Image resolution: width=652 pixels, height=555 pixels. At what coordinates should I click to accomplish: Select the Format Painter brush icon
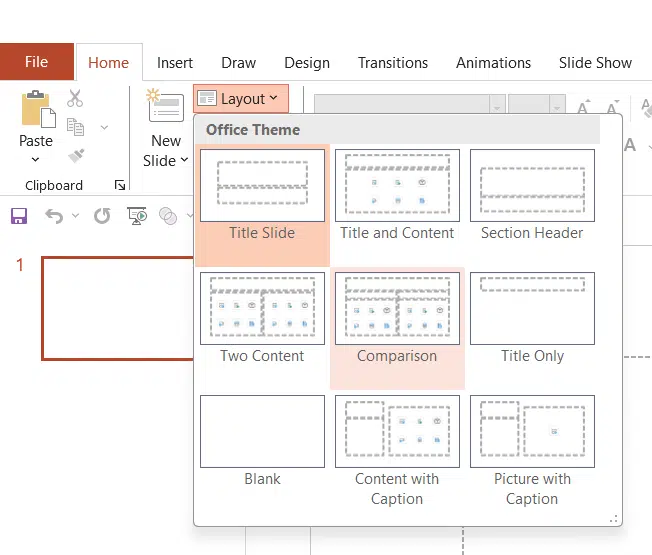pos(75,155)
